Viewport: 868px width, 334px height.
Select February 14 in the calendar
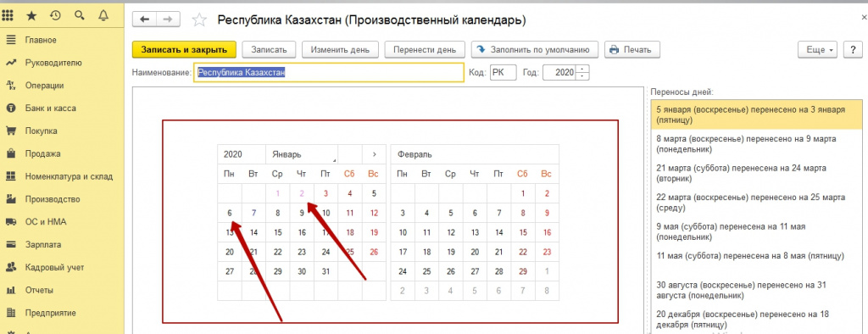[498, 232]
